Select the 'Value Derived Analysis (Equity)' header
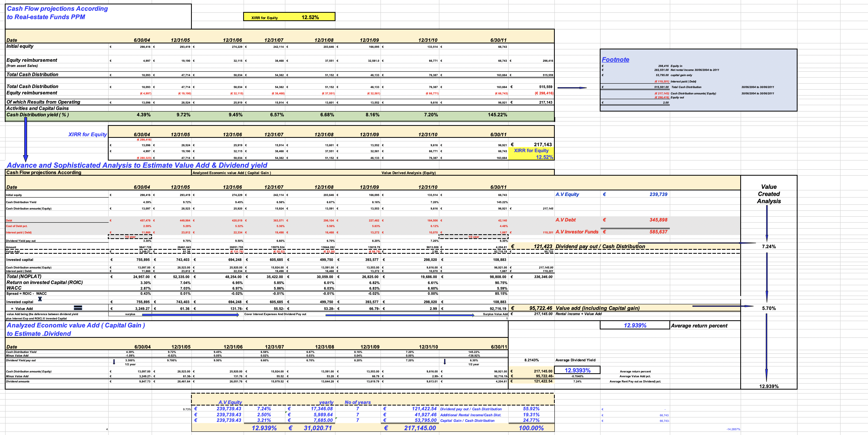 pyautogui.click(x=408, y=173)
